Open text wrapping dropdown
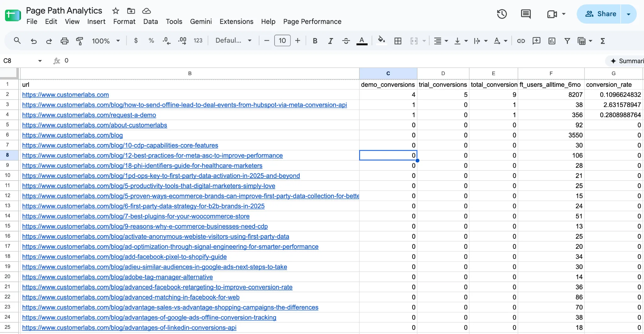 (481, 41)
